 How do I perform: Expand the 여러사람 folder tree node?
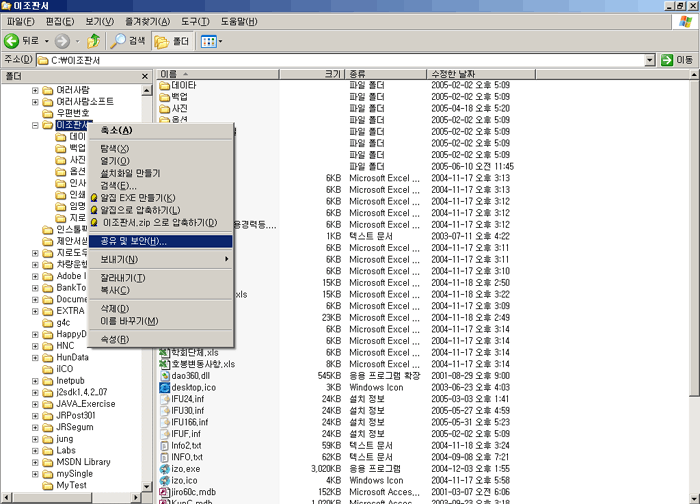coord(35,90)
